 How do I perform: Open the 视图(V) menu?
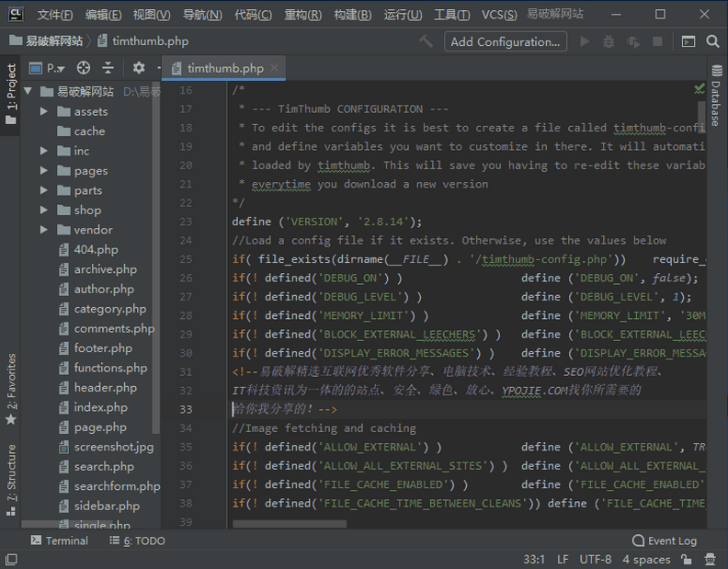pos(152,15)
